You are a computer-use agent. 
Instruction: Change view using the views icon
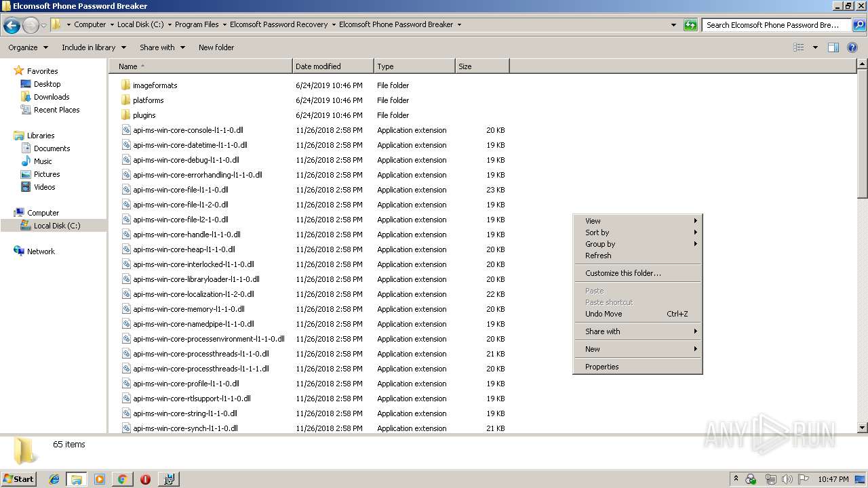pos(799,47)
